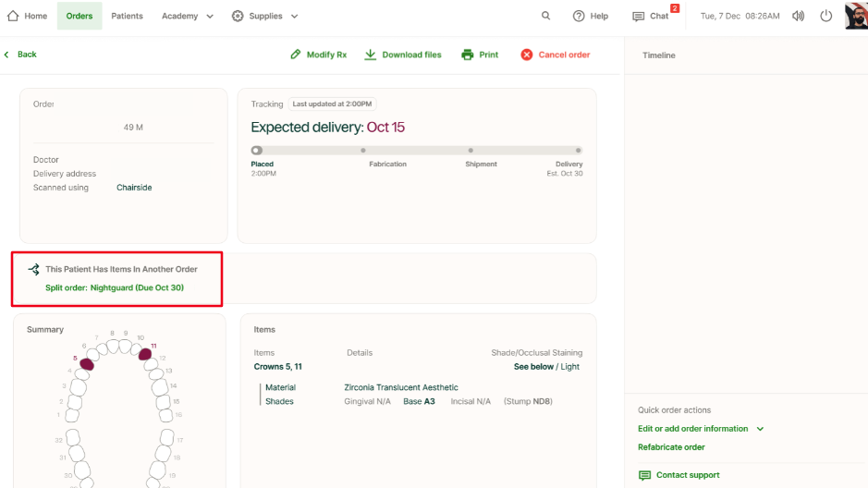Select highlighted tooth 5 in Summary chart
This screenshot has width=868, height=488.
86,364
